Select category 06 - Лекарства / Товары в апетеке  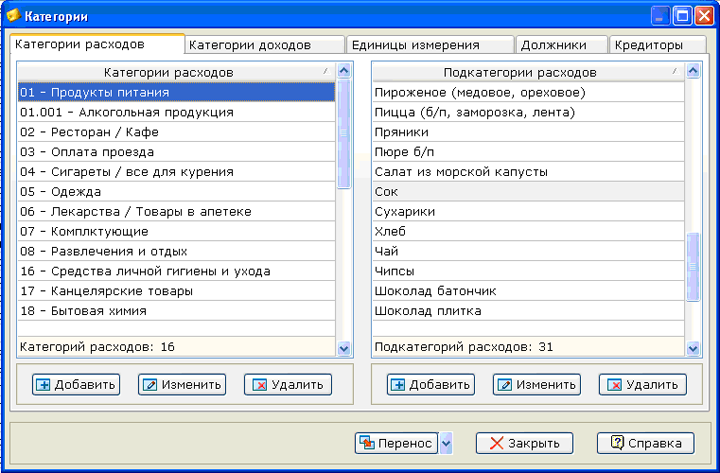[176, 211]
